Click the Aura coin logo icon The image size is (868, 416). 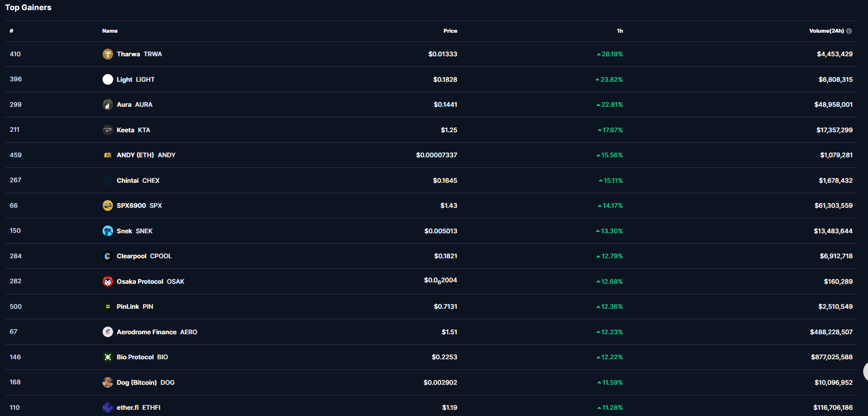pyautogui.click(x=108, y=104)
